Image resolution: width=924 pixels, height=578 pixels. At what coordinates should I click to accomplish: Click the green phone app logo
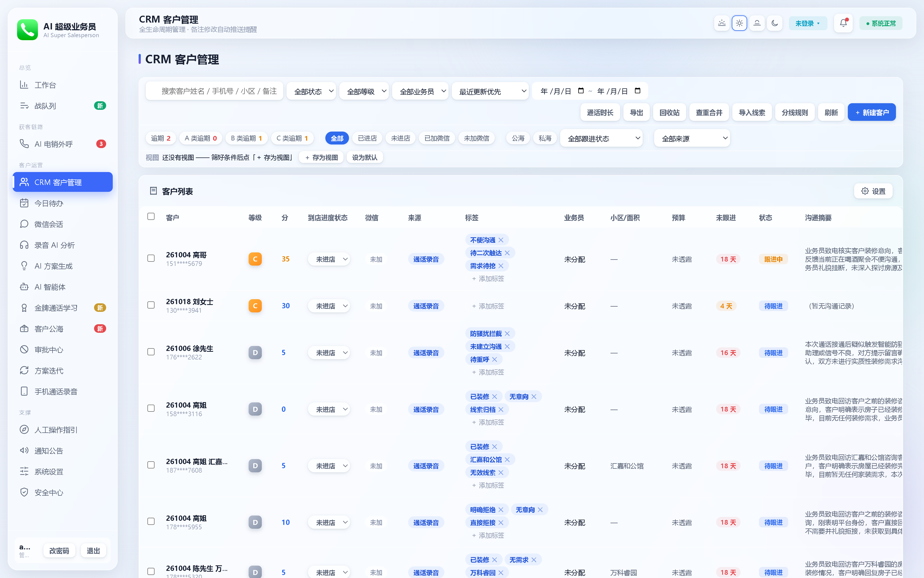click(28, 30)
